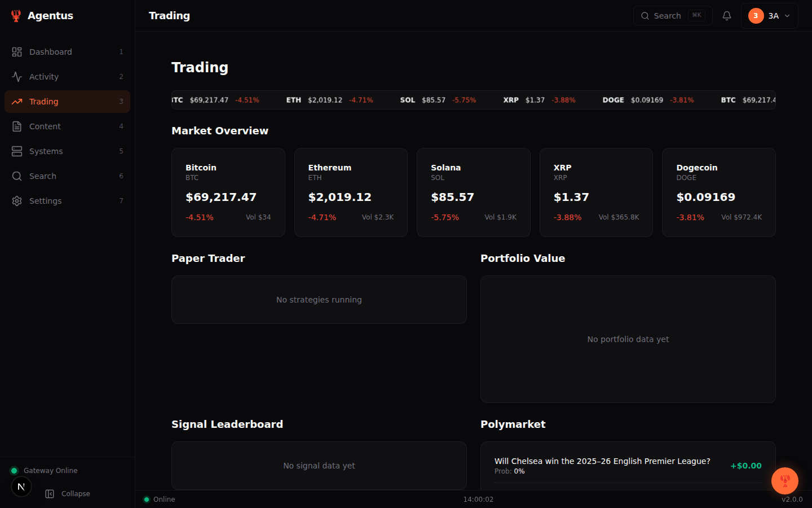This screenshot has width=812, height=508.
Task: Select the Activity waveform icon in sidebar
Action: (17, 76)
